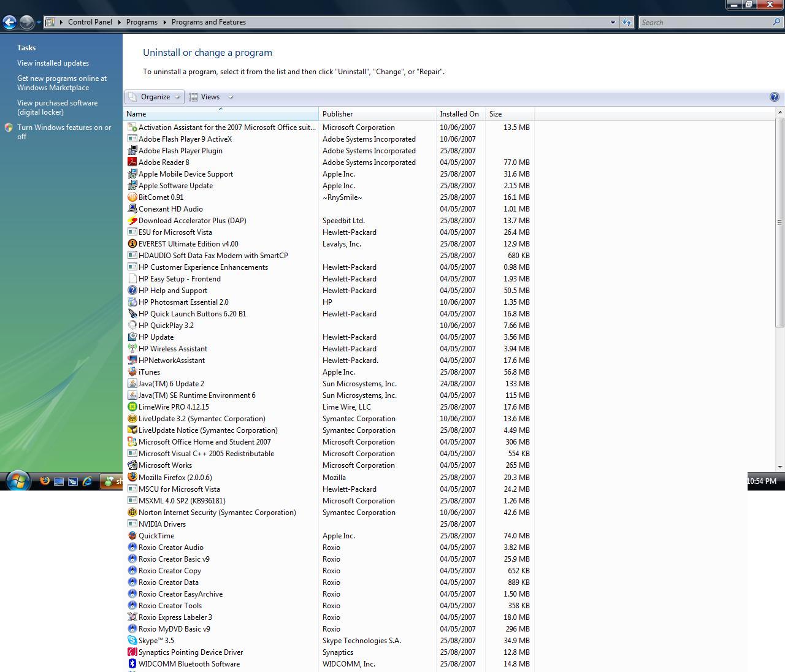Select the iTunes program icon
This screenshot has height=672, width=785.
132,372
